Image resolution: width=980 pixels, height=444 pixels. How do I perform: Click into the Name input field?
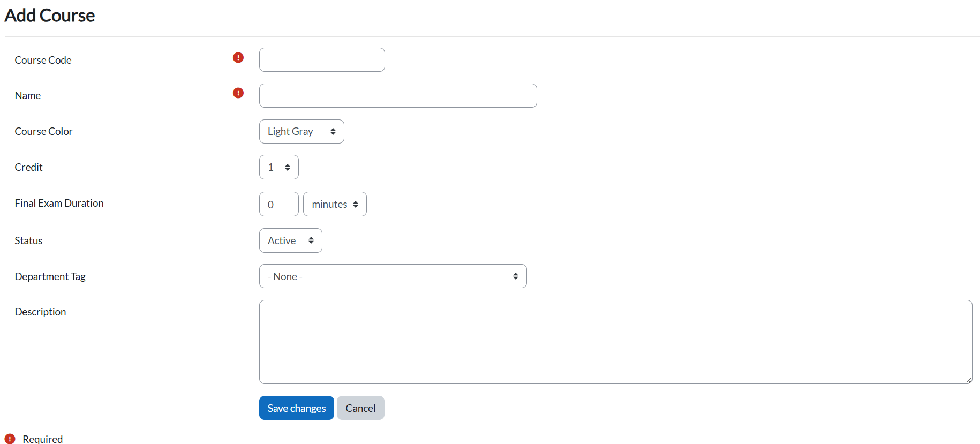click(398, 96)
